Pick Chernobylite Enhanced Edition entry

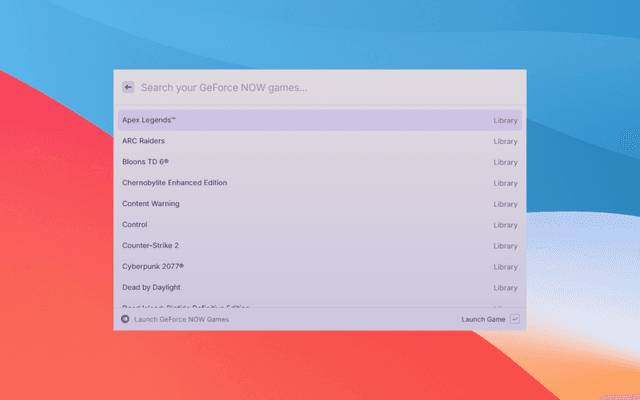(x=320, y=183)
